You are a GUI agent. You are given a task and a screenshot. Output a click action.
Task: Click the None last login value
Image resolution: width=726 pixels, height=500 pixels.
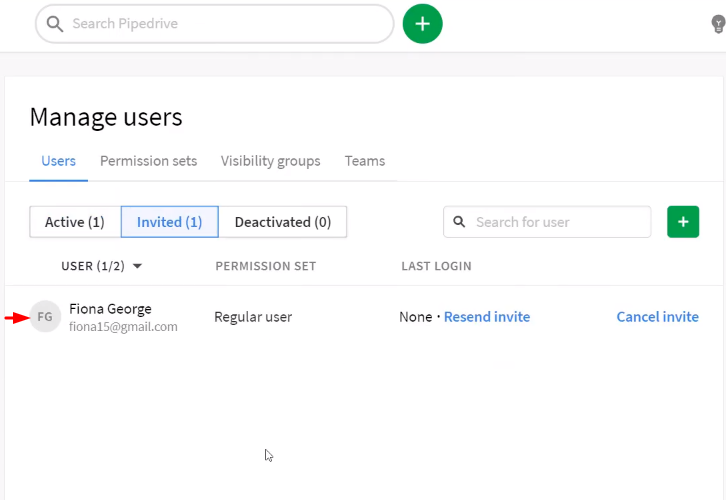[x=415, y=317]
